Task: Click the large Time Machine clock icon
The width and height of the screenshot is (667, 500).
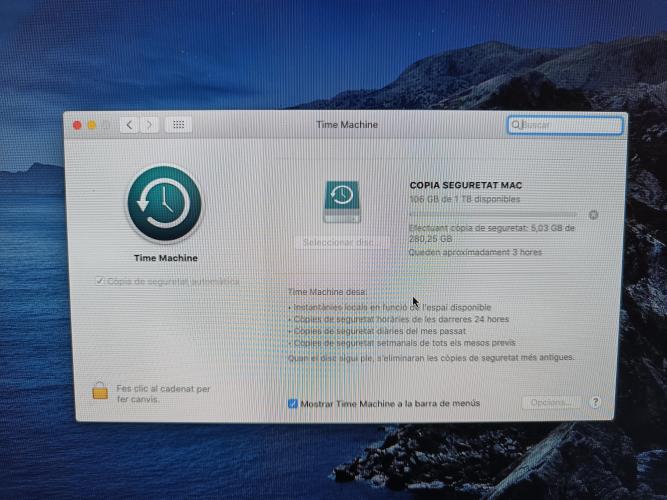Action: 164,203
